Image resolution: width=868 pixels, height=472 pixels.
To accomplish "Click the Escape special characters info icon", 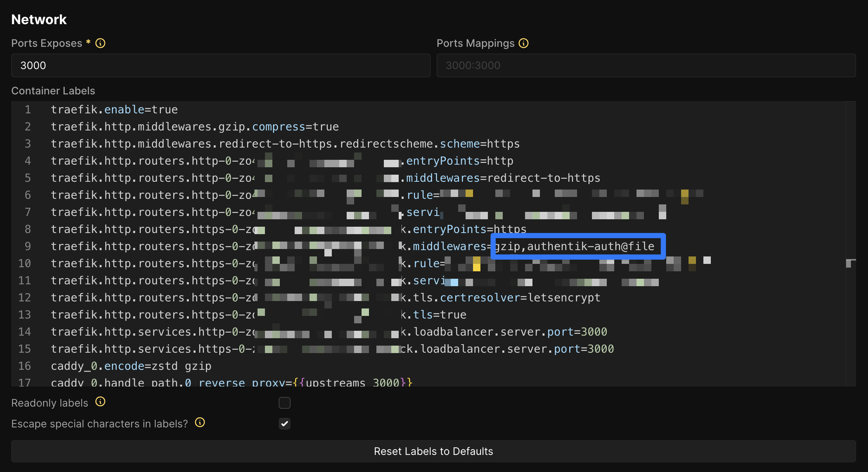I will pyautogui.click(x=200, y=423).
